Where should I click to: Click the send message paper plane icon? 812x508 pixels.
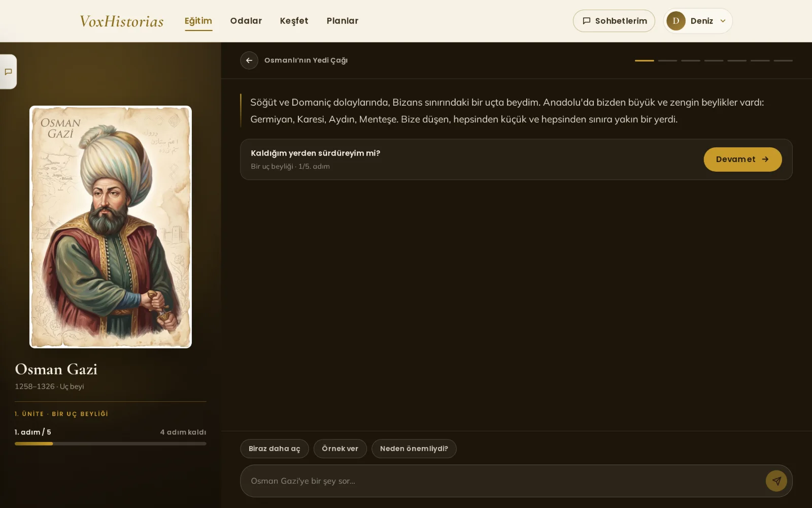776,481
